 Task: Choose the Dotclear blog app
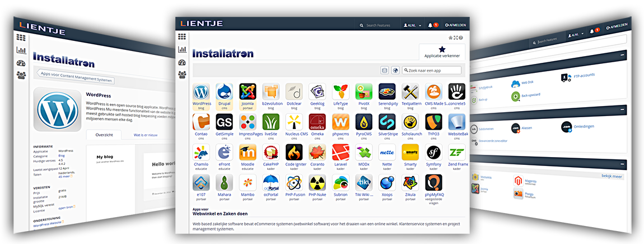(x=294, y=92)
